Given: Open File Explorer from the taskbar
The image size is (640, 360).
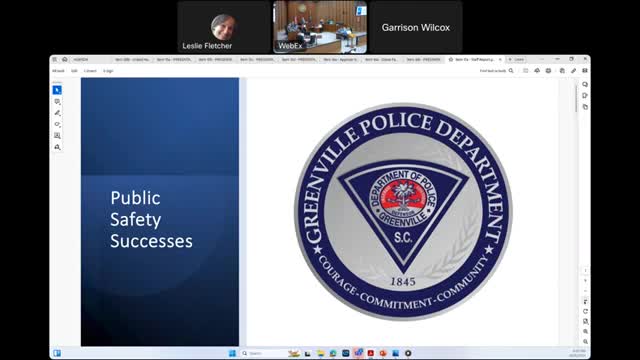Looking at the screenshot, I should tap(321, 353).
